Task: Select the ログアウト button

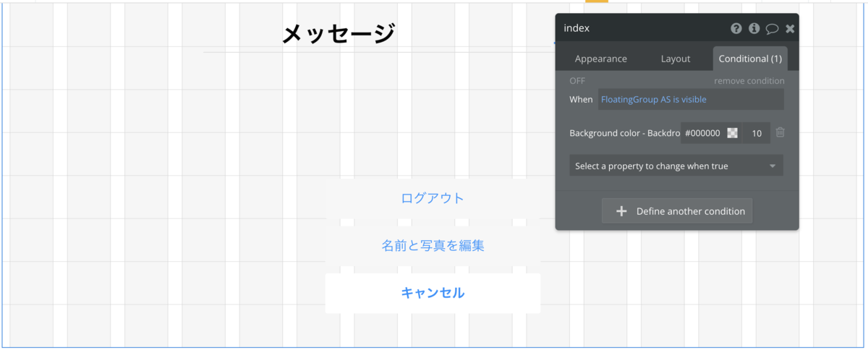Action: pos(433,198)
